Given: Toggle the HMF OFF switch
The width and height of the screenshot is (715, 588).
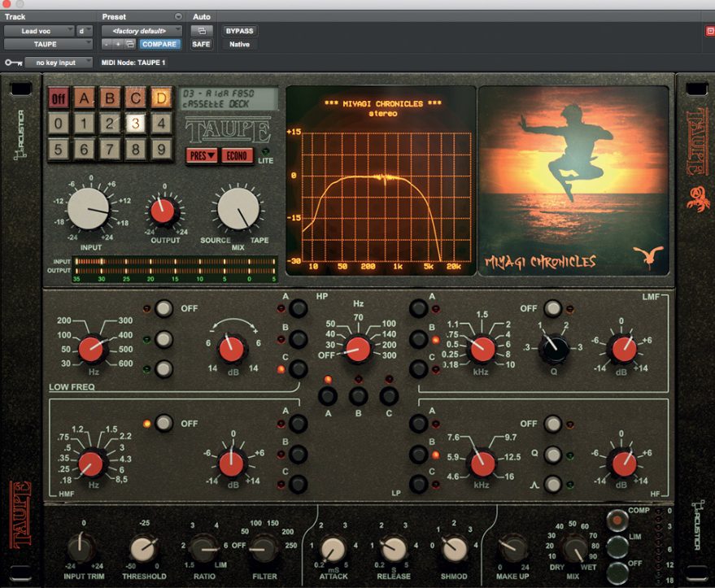Looking at the screenshot, I should (163, 423).
